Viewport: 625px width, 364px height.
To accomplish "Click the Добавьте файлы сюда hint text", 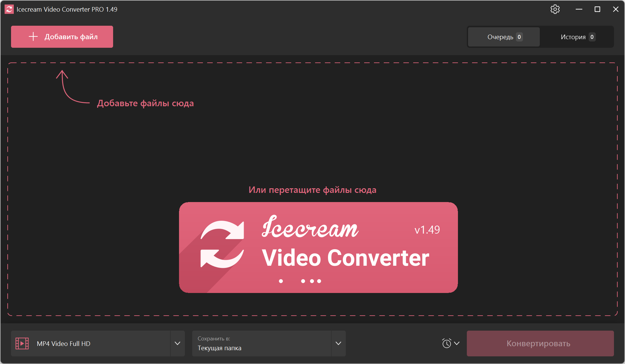I will coord(145,103).
